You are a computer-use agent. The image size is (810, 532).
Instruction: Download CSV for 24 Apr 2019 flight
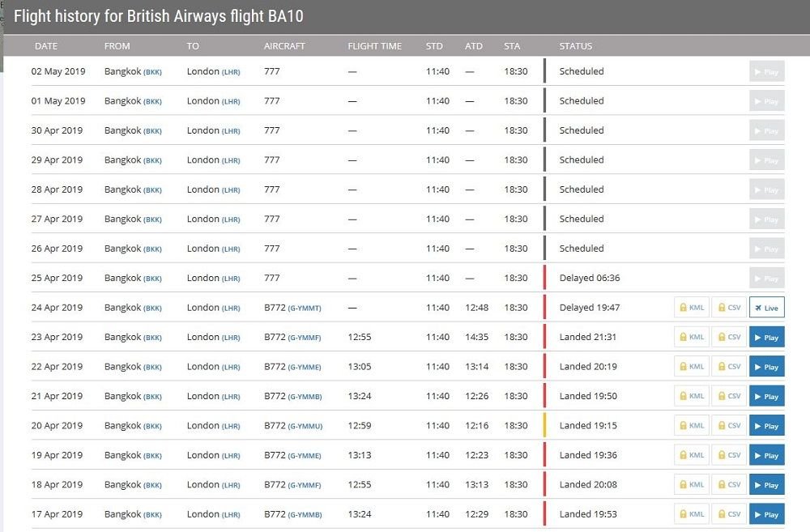pos(729,308)
